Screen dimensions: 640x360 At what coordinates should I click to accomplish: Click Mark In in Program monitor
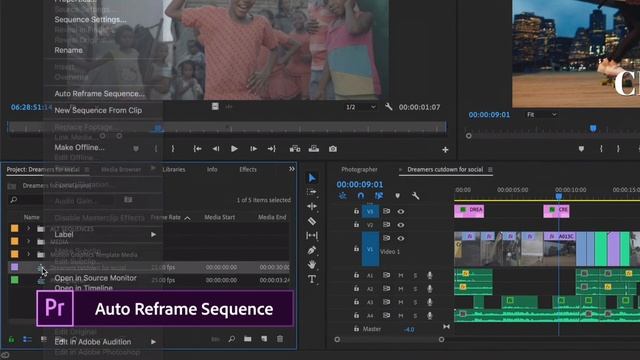[601, 149]
